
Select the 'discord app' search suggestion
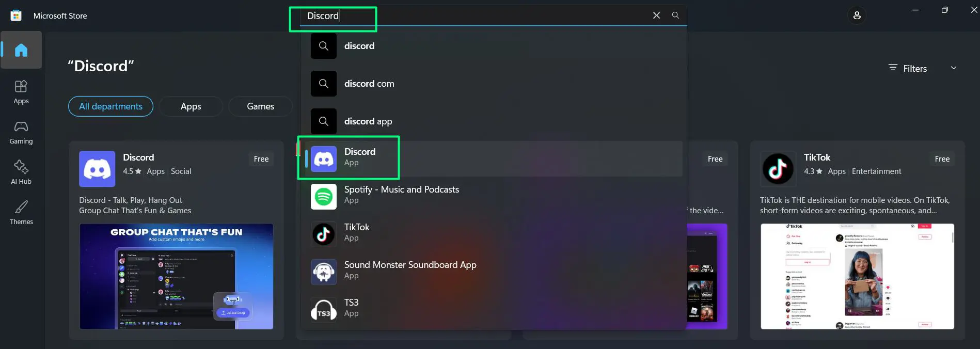(494, 121)
